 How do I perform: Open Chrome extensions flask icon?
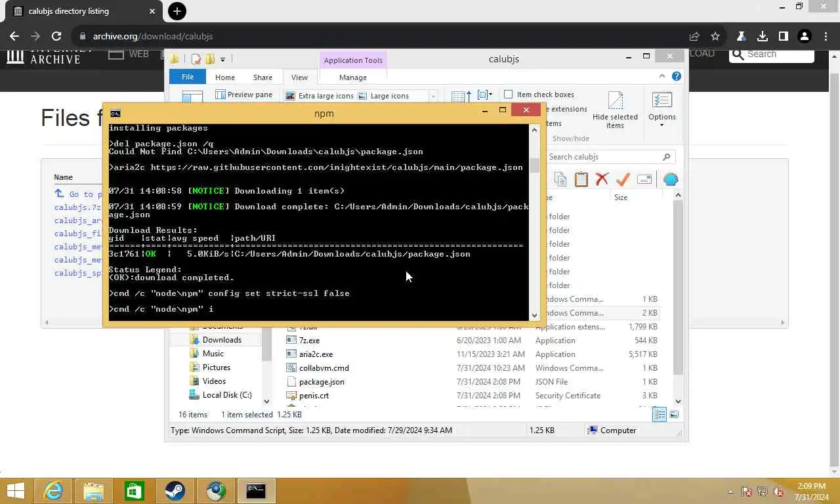pyautogui.click(x=741, y=36)
